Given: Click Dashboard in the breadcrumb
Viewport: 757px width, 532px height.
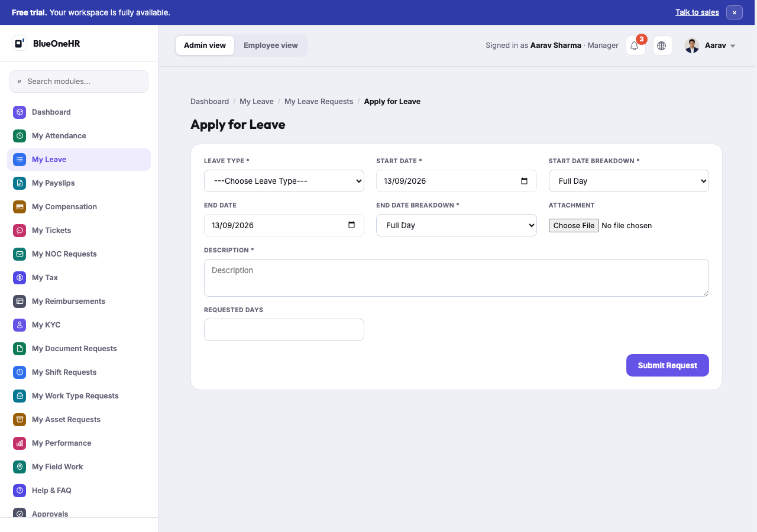Looking at the screenshot, I should tap(209, 102).
